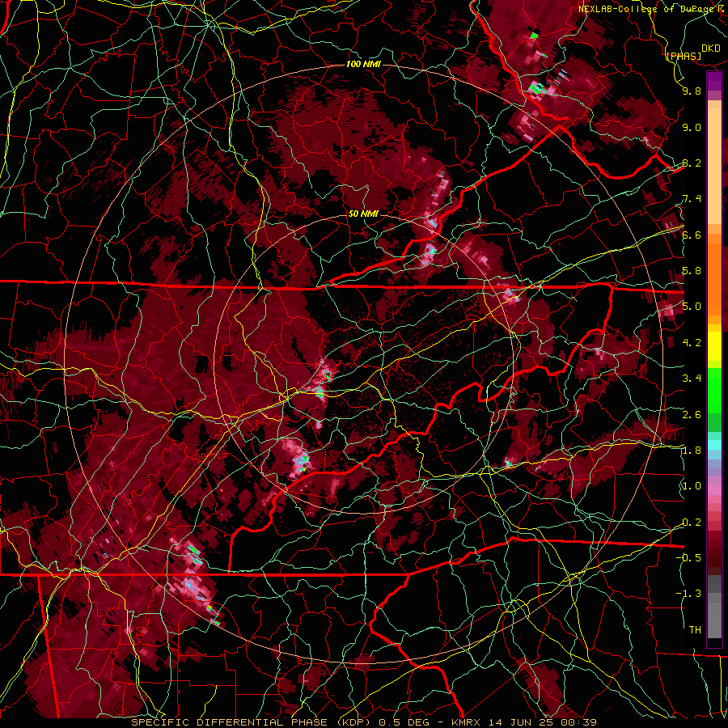This screenshot has height=728, width=728.
Task: Click the 1.8 value on the color scale
Action: [x=692, y=451]
